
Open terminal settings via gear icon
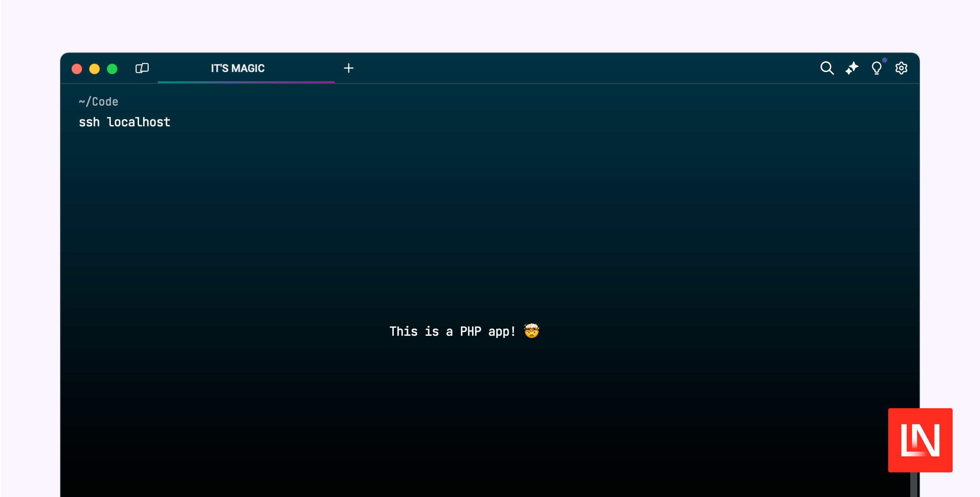coord(902,68)
